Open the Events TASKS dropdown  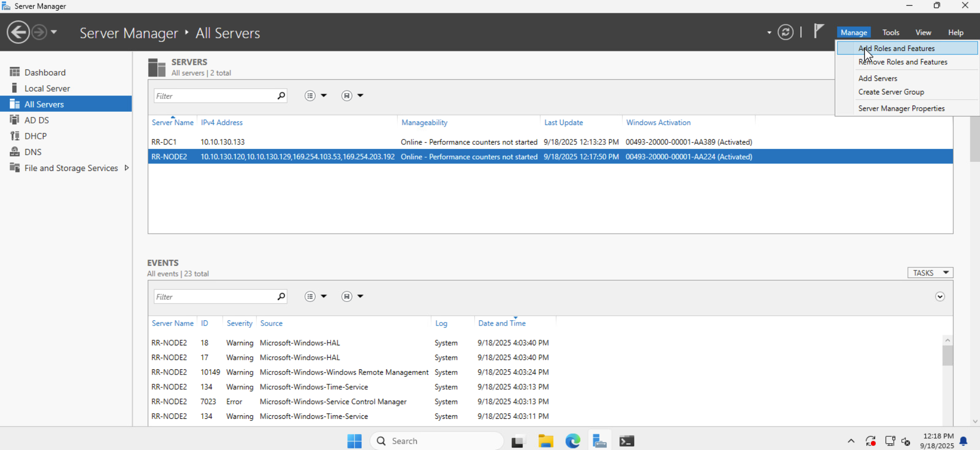(x=930, y=273)
